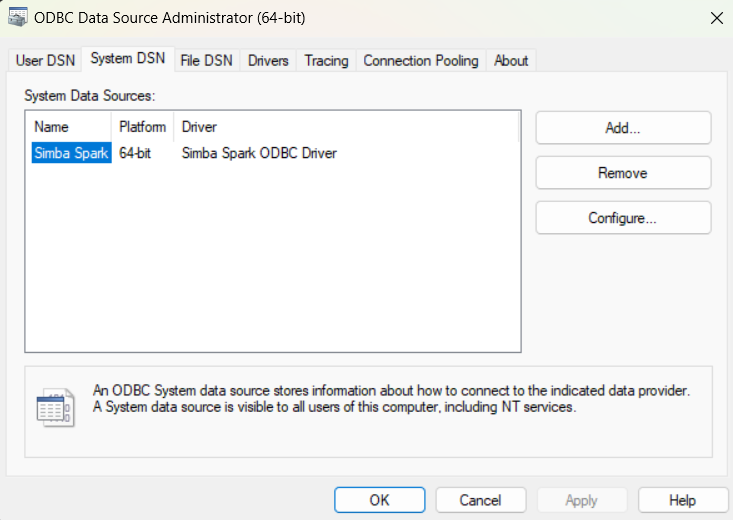Switch to the User DSN tab
The image size is (733, 520).
pyautogui.click(x=44, y=61)
